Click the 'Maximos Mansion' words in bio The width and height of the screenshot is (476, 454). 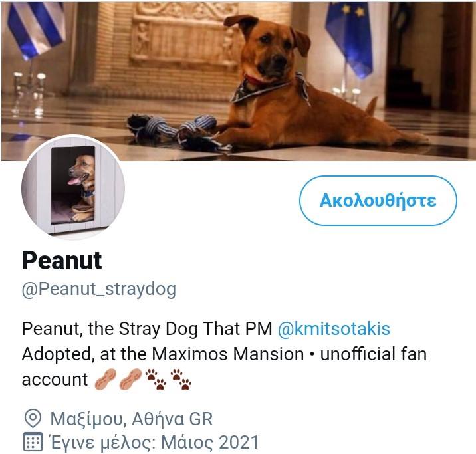[227, 354]
